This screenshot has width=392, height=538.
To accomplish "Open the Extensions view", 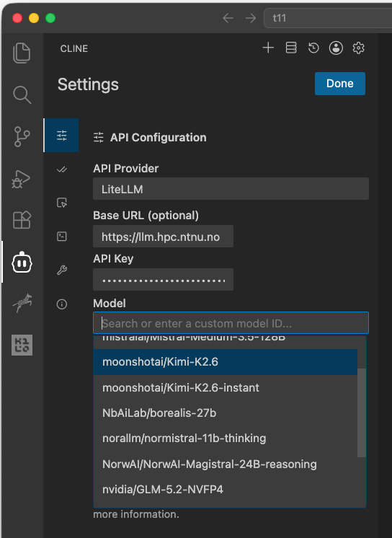I will coord(22,220).
